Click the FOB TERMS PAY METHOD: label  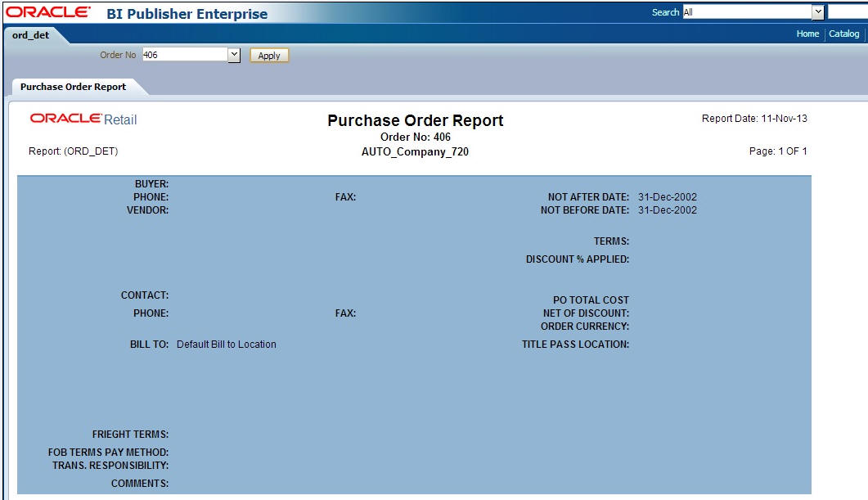coord(109,453)
